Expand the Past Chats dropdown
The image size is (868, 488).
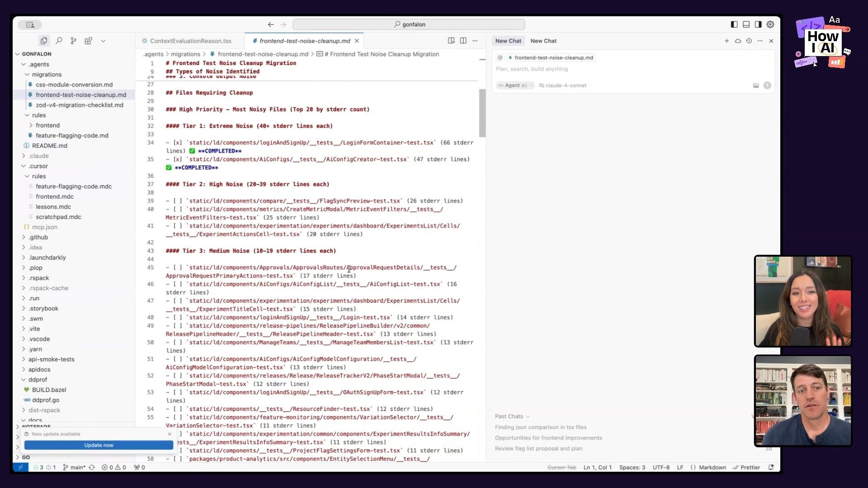[512, 416]
